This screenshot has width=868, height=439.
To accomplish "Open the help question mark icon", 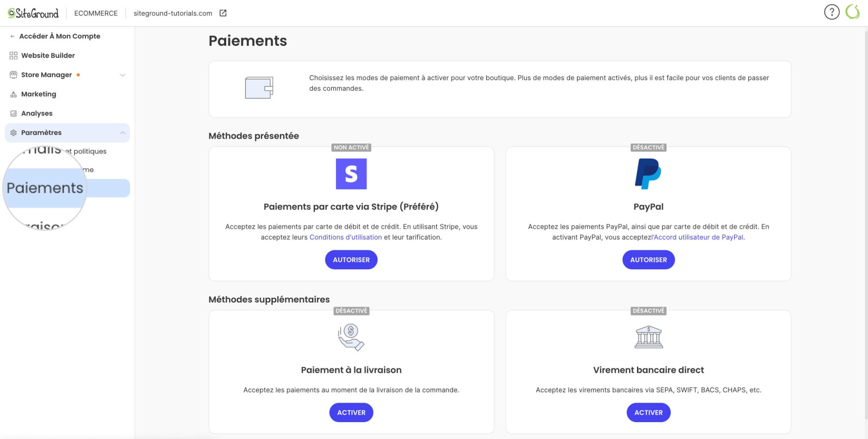I will coord(832,12).
